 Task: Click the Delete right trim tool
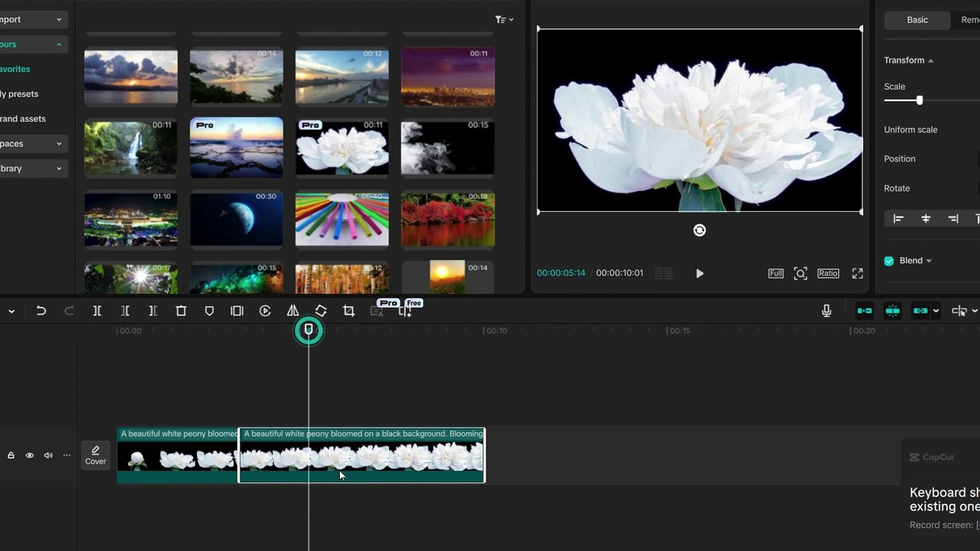click(153, 311)
